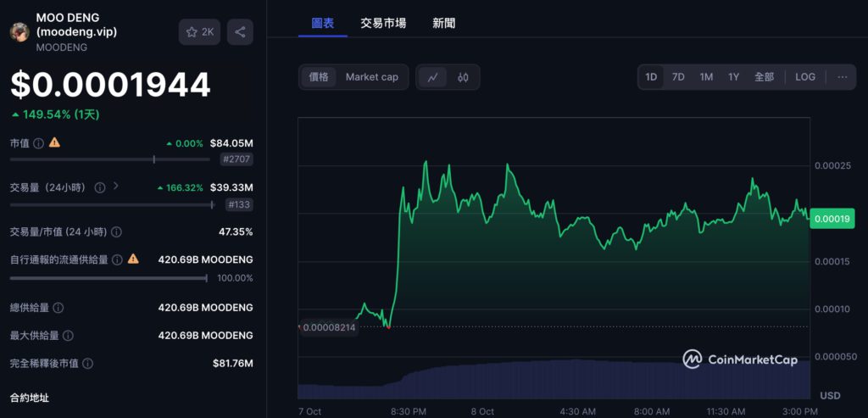Click the market cap rank progress bar
This screenshot has height=418, width=868.
(x=109, y=159)
